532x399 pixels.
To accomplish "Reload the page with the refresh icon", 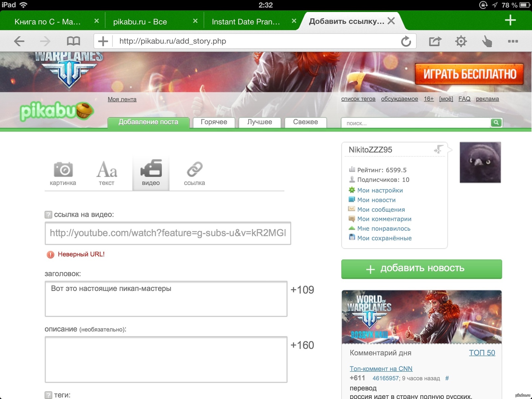I will [406, 41].
